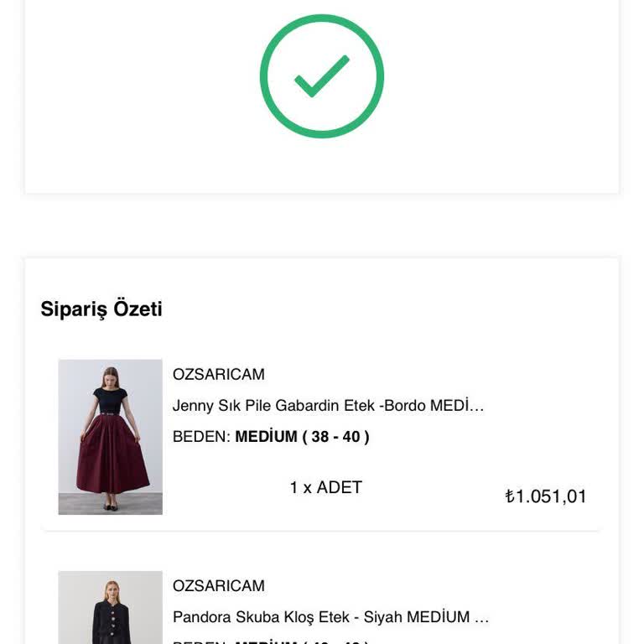Click the OZSARICAM brand above Jenny skirt

(218, 374)
